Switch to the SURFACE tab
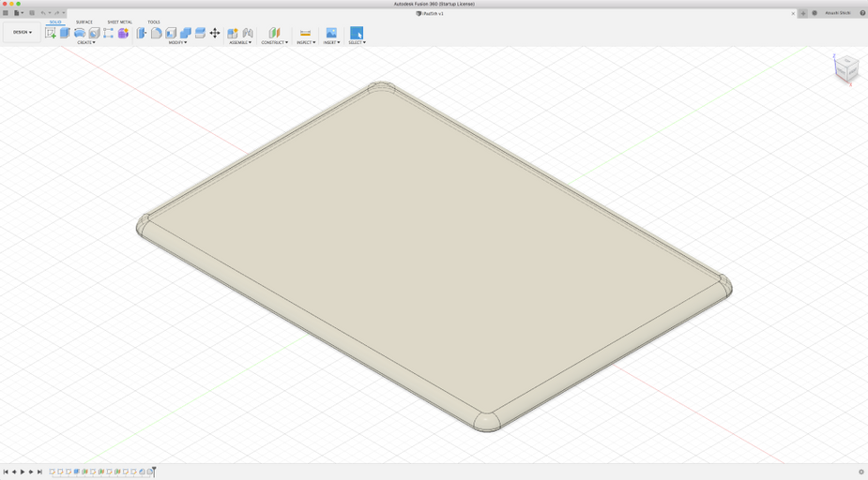Screen dimensions: 868x480 84,22
